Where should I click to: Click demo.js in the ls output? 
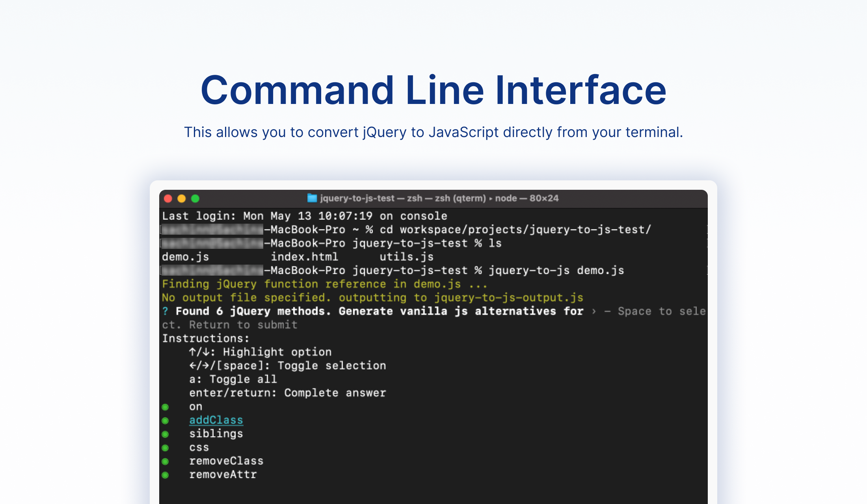click(185, 257)
